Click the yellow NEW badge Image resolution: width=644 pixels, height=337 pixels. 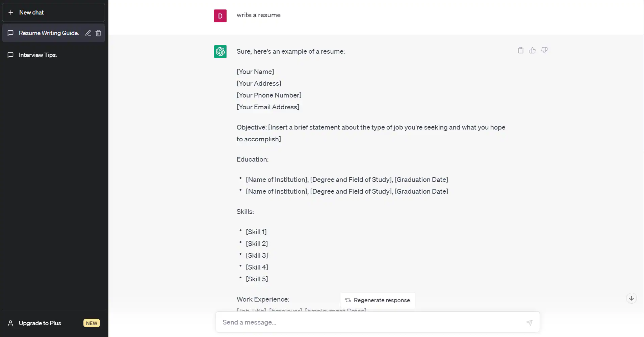coord(92,323)
